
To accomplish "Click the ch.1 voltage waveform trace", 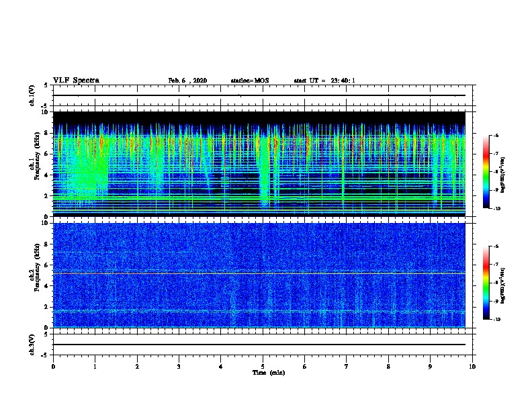I will click(259, 95).
